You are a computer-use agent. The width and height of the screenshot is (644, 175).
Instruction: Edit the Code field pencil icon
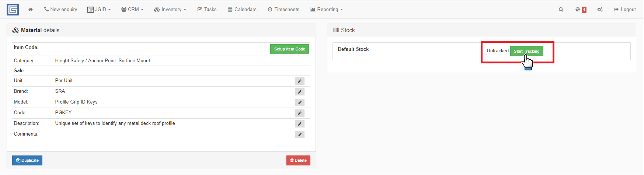point(300,113)
